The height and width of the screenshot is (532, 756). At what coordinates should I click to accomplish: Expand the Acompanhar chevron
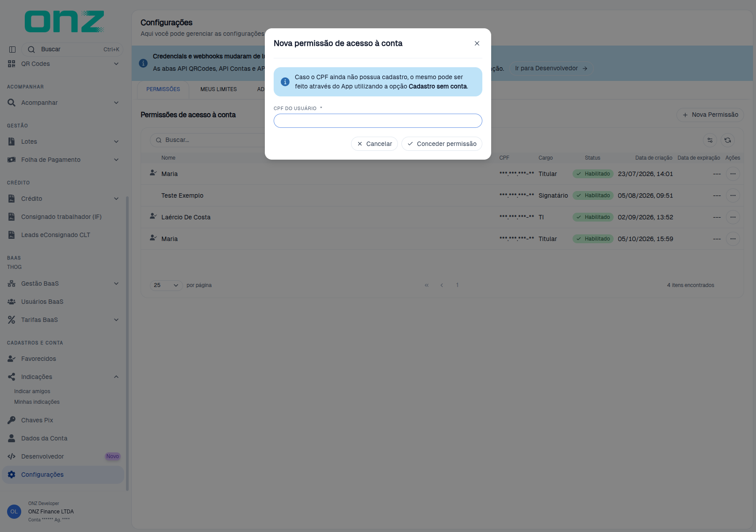[x=116, y=103]
